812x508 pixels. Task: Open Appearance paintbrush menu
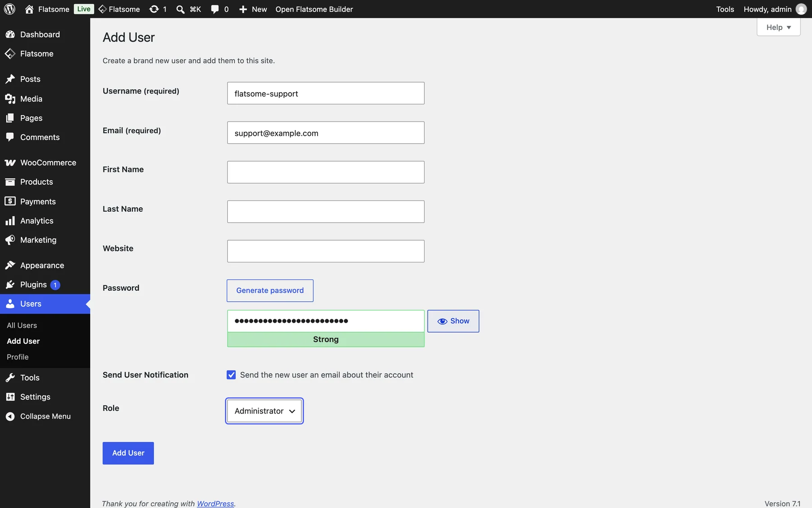click(x=45, y=266)
